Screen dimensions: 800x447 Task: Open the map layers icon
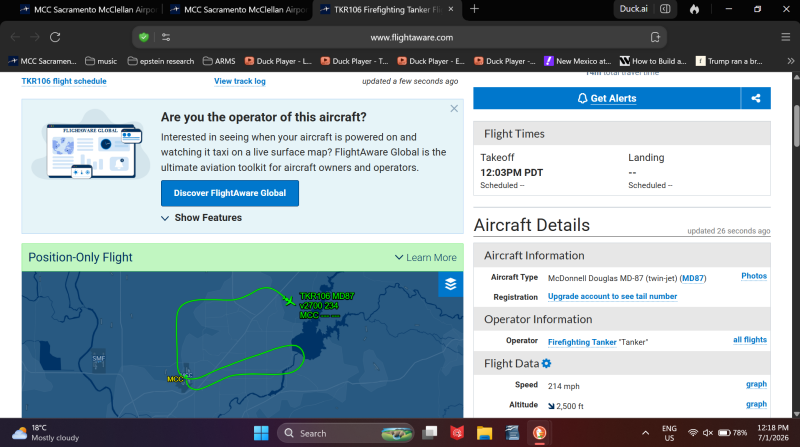coord(451,284)
